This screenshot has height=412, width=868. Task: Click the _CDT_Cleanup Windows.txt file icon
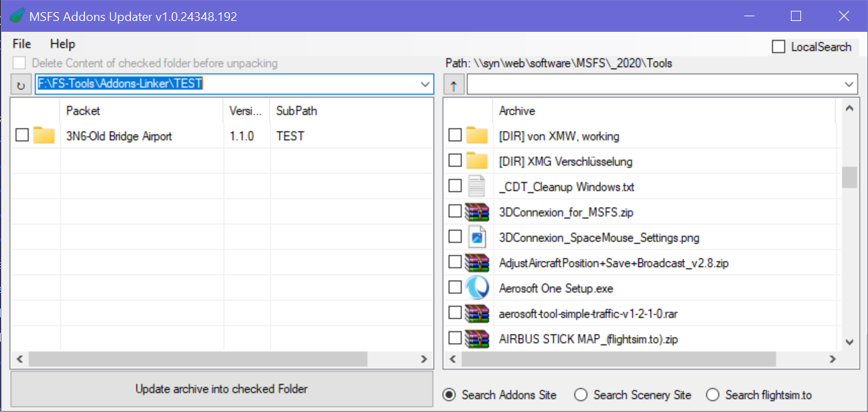click(477, 186)
